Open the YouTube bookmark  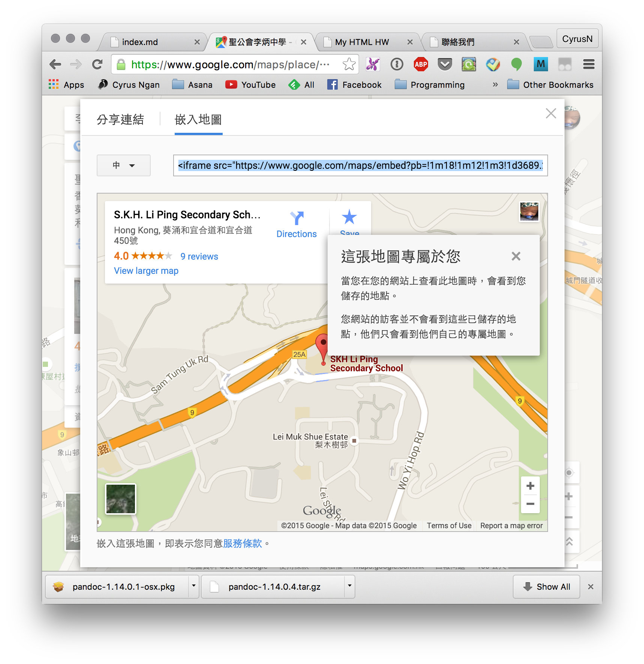click(x=250, y=85)
